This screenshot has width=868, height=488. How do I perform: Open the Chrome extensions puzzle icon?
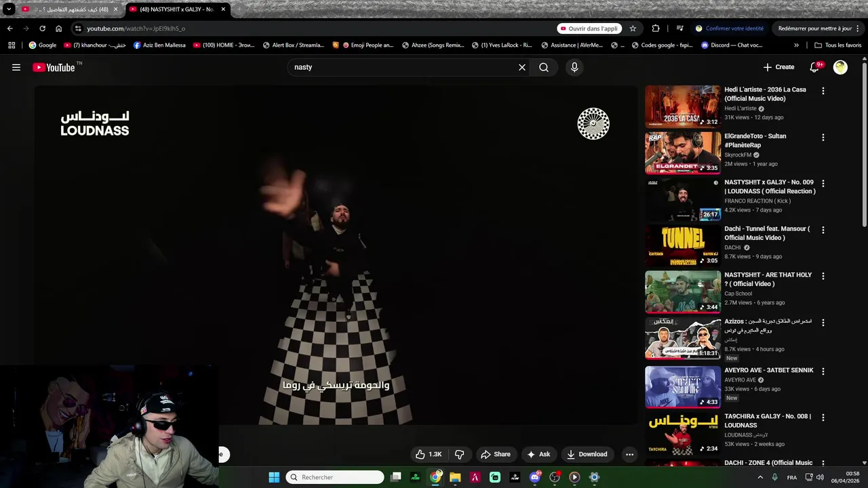pyautogui.click(x=656, y=28)
